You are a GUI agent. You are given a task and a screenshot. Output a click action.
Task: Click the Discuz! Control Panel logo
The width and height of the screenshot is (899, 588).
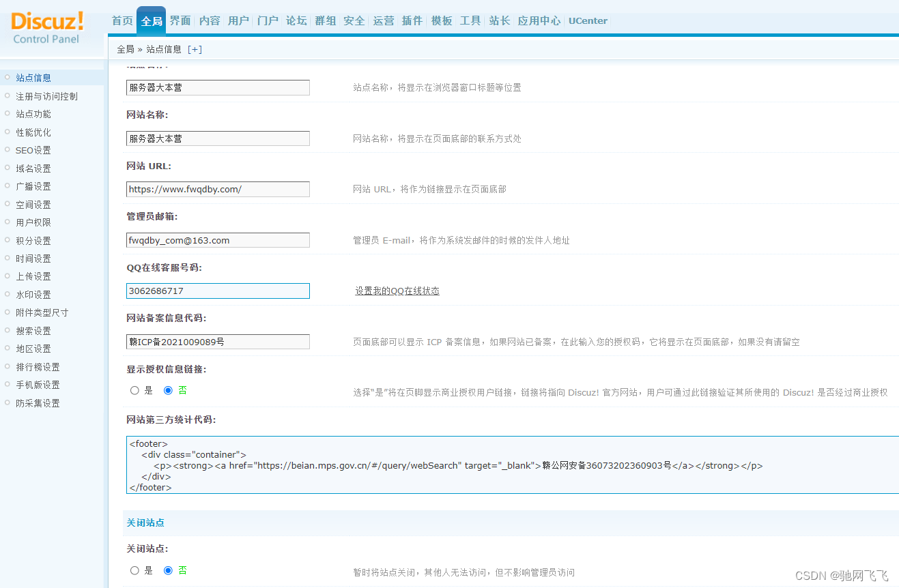coord(47,28)
